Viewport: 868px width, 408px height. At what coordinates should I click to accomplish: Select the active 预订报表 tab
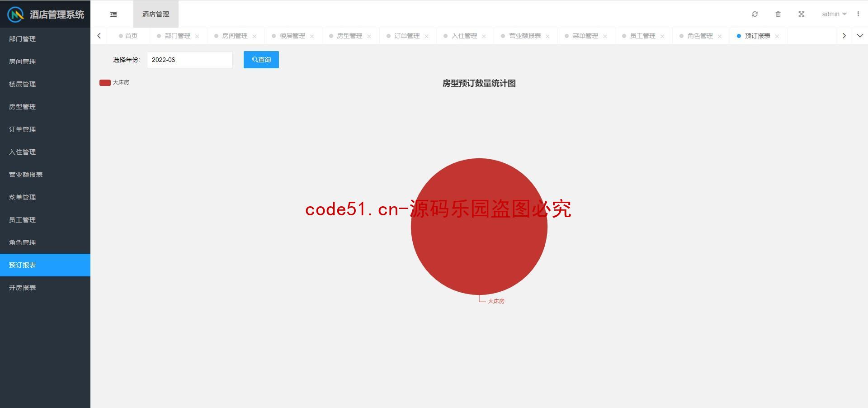[x=757, y=36]
